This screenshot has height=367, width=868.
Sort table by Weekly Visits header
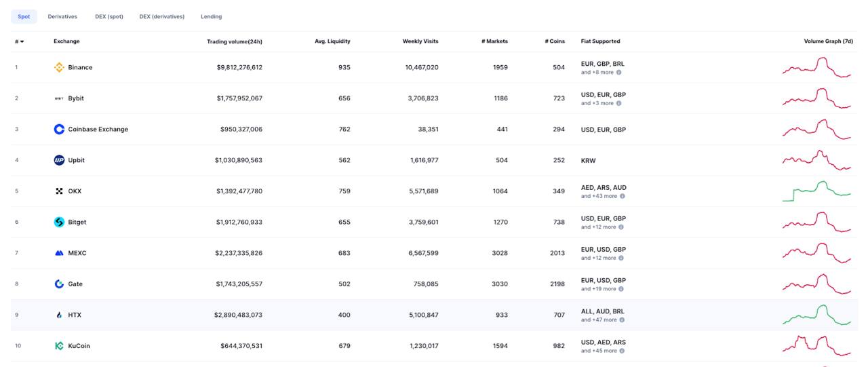tap(420, 41)
